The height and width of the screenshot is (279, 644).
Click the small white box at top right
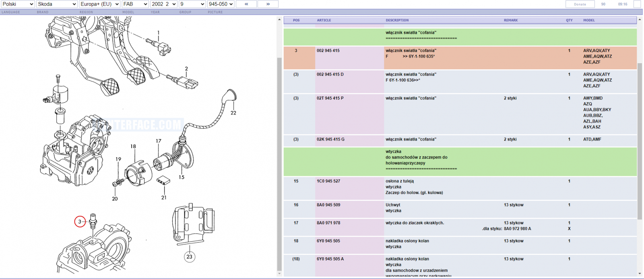[637, 4]
